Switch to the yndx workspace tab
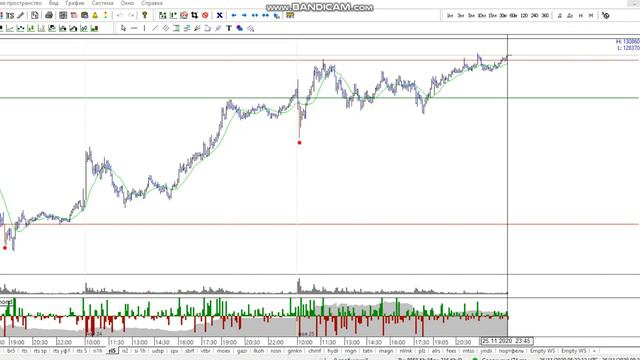640x360 pixels. pyautogui.click(x=486, y=351)
